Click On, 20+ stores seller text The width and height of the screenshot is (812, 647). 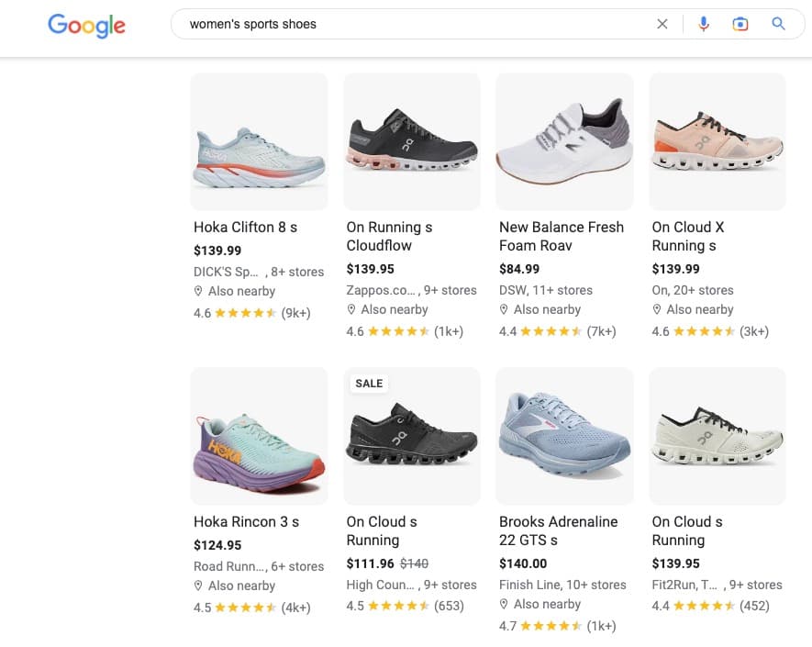[693, 290]
